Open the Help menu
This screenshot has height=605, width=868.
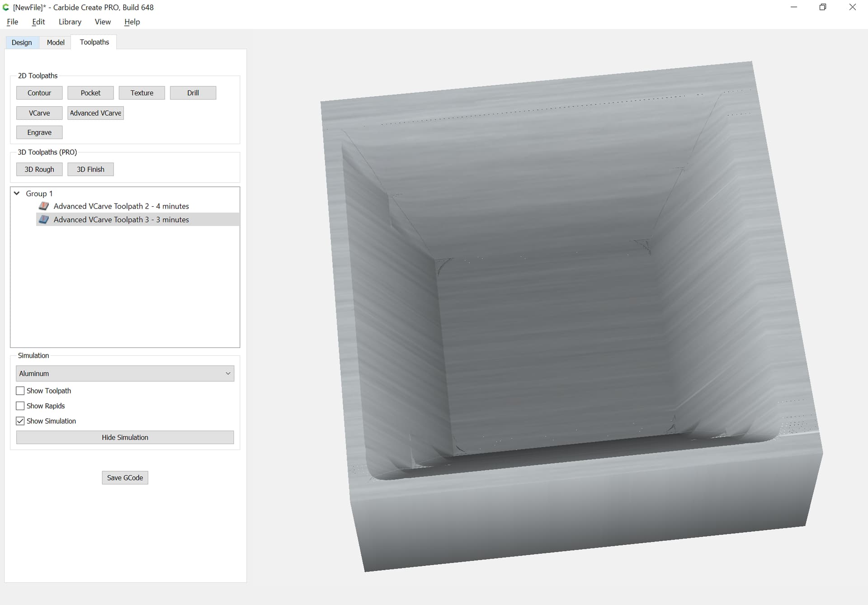click(x=132, y=22)
